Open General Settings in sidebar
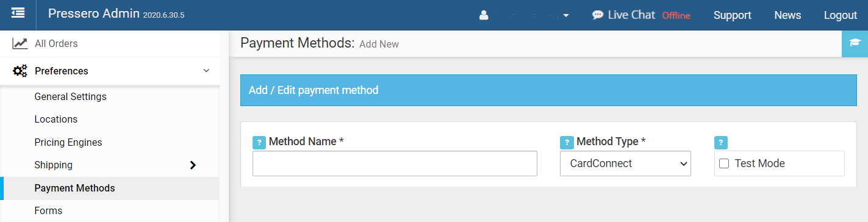 70,96
